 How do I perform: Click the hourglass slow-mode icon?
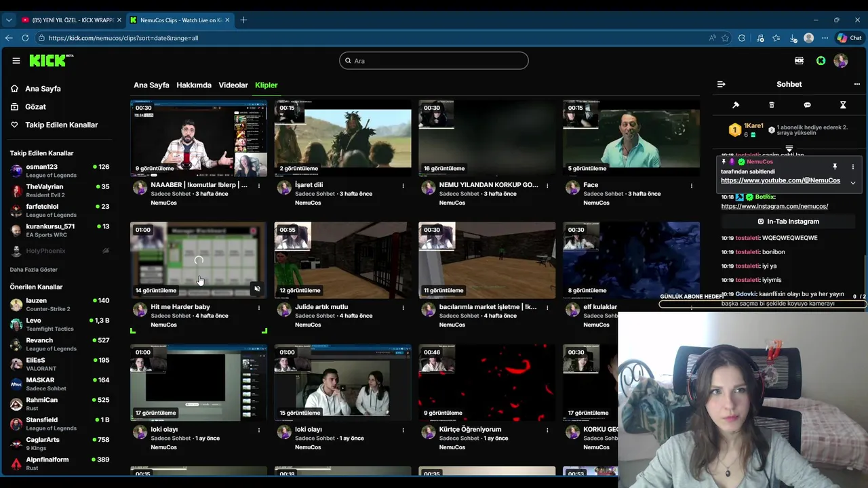pyautogui.click(x=843, y=105)
